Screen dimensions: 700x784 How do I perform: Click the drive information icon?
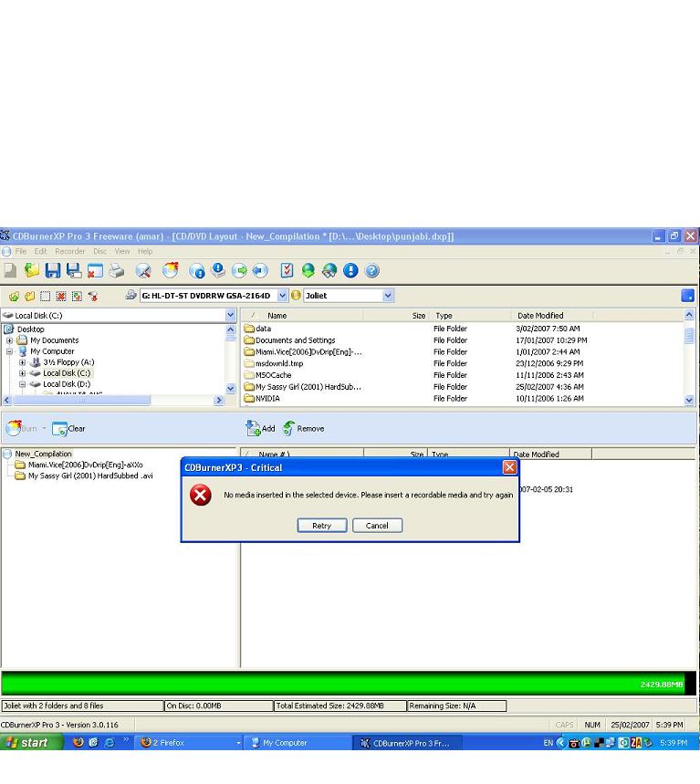[218, 270]
